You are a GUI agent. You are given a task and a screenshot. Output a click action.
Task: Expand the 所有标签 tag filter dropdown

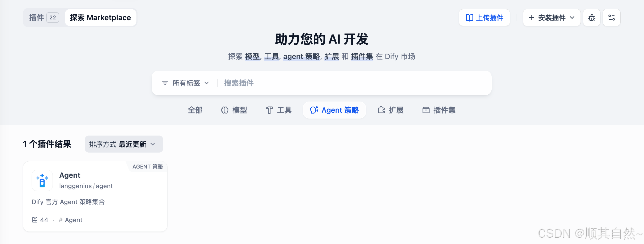(x=186, y=83)
